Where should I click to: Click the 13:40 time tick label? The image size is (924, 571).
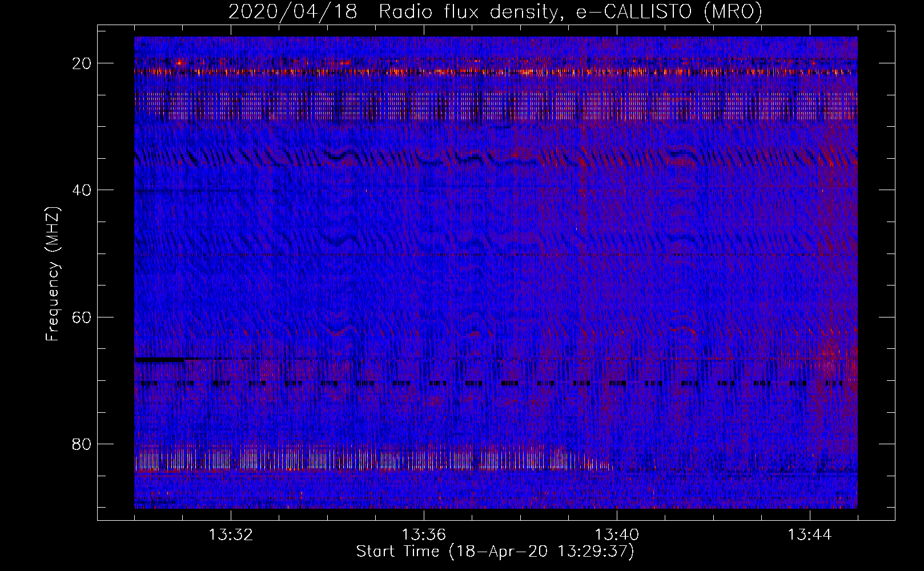point(617,535)
